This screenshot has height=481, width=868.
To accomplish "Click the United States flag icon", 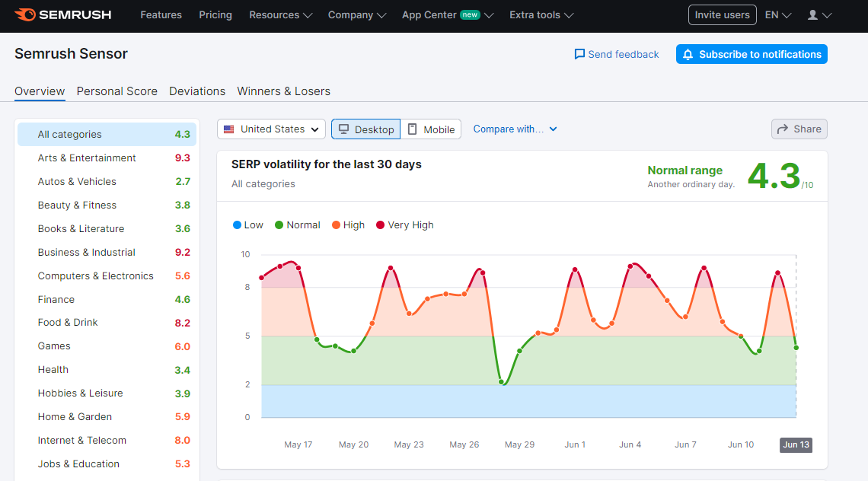I will click(228, 129).
